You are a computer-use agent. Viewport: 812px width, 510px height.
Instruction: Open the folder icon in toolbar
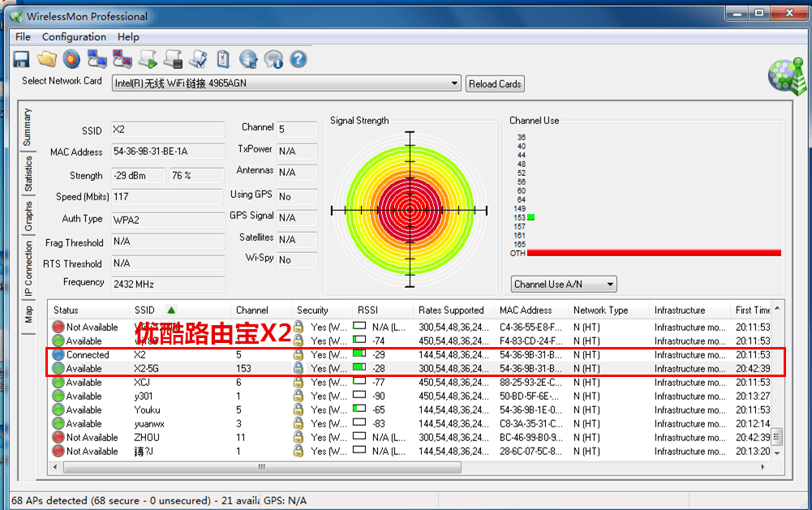46,59
